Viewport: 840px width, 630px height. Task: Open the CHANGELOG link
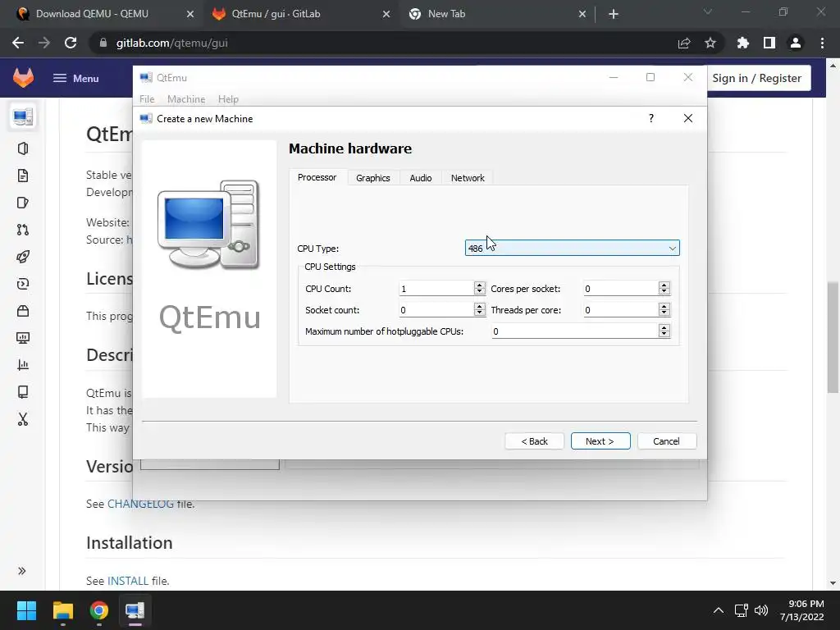coord(140,504)
